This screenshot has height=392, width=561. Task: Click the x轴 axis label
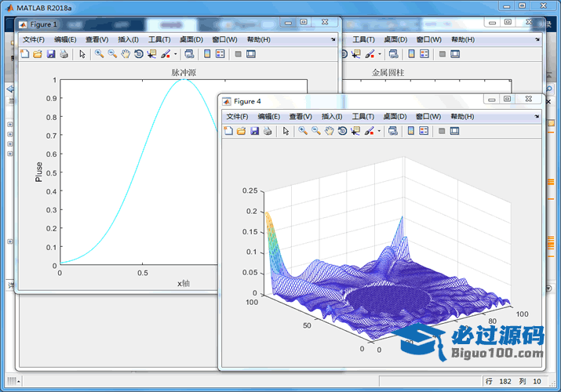pos(184,283)
